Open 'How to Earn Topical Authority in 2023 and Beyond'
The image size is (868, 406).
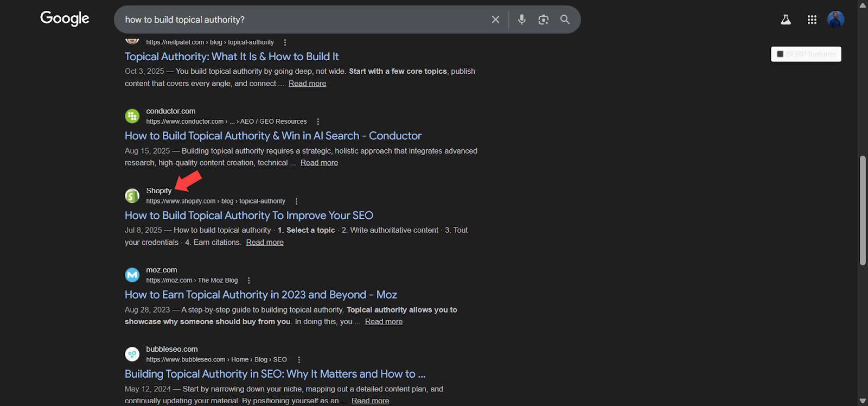261,295
